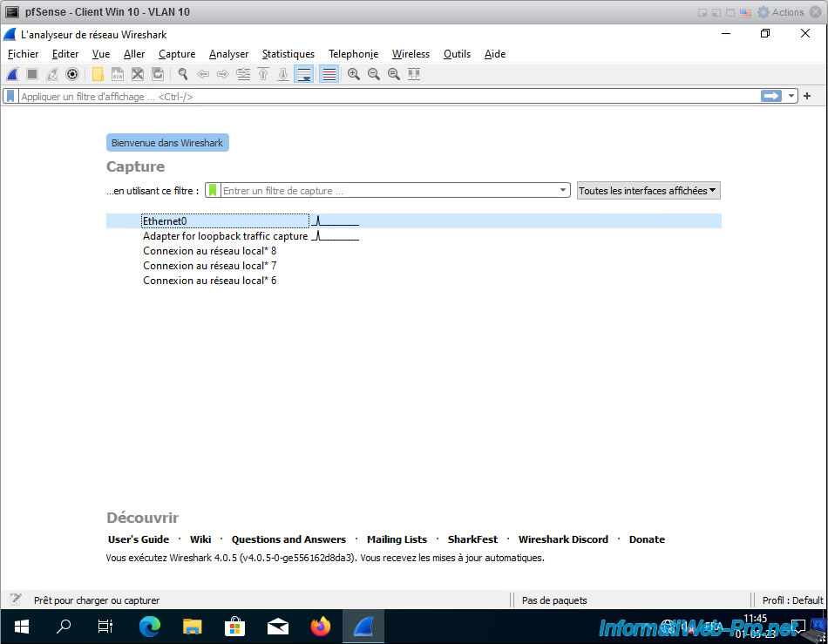
Task: Click the Resize columns toolbar icon
Action: point(414,74)
